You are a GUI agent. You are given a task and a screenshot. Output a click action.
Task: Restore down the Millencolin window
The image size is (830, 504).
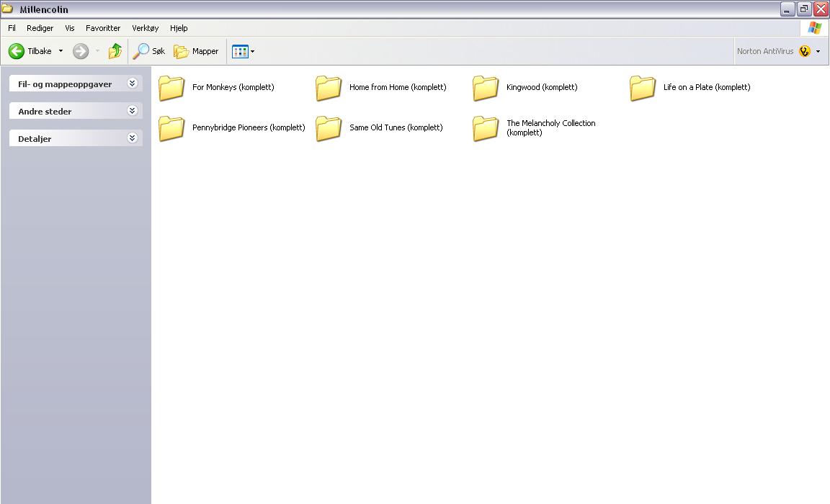tap(804, 9)
